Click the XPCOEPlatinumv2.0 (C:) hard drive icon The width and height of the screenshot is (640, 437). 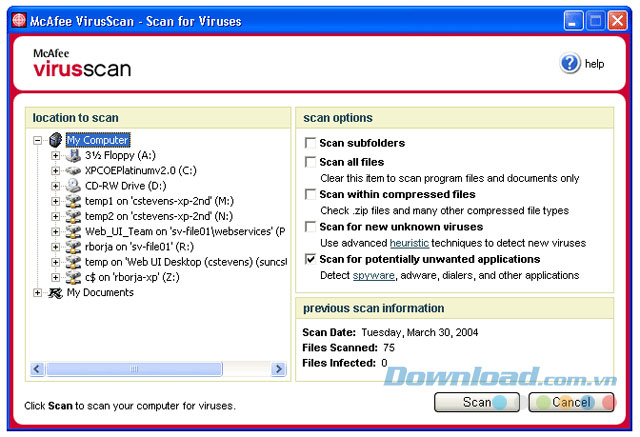(73, 171)
